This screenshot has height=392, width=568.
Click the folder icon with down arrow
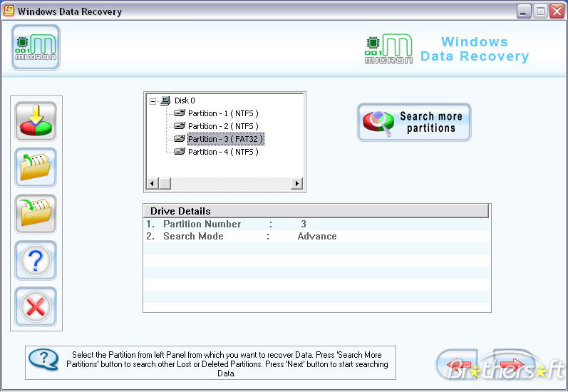coord(36,214)
